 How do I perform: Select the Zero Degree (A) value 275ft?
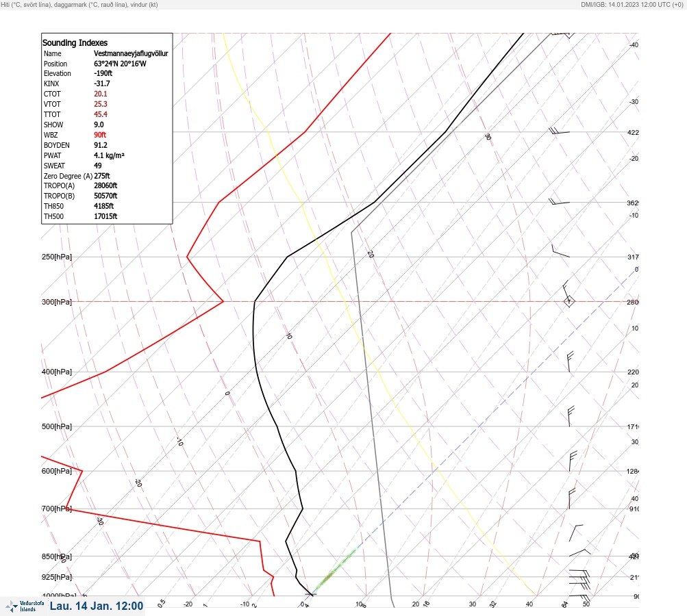(101, 176)
